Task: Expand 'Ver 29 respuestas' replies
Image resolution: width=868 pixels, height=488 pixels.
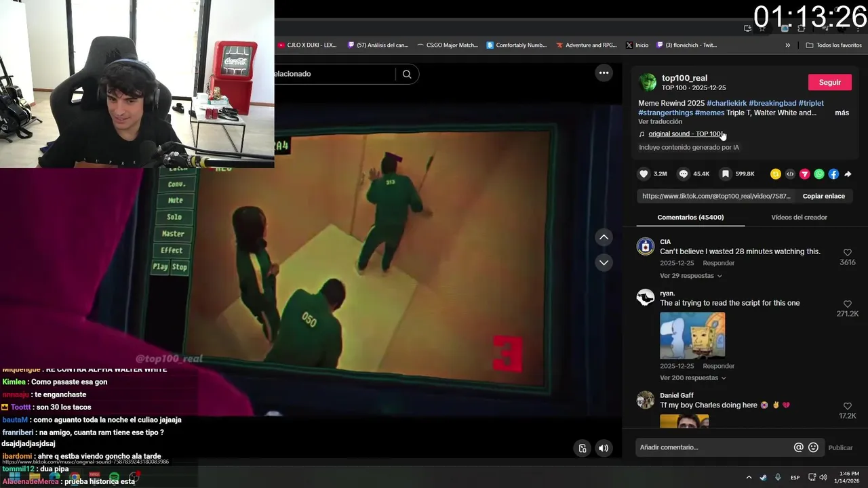Action: 691,276
